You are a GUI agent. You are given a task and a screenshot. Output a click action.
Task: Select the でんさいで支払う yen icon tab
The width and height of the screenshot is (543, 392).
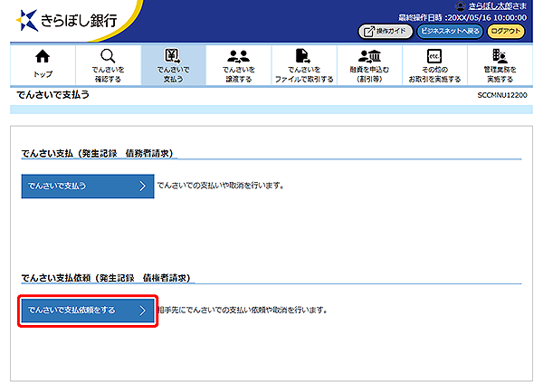(173, 56)
